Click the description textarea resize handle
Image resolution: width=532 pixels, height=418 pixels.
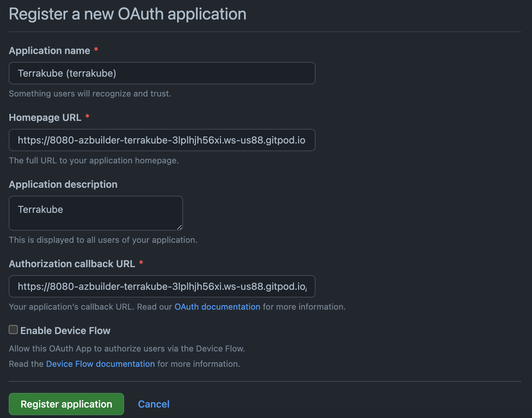tap(179, 227)
